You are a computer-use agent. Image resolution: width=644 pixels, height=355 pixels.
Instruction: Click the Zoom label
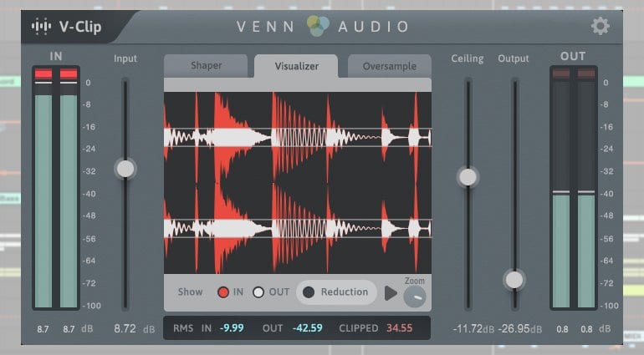(x=415, y=281)
